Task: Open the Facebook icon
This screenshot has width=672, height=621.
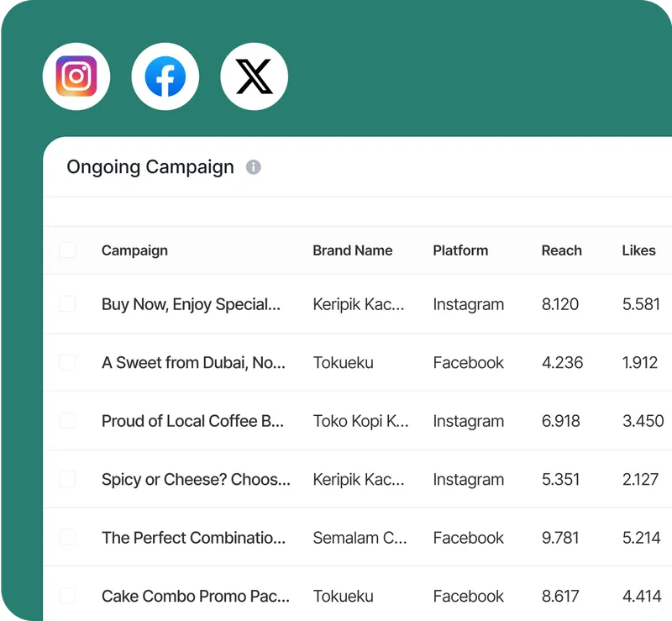Action: (165, 76)
